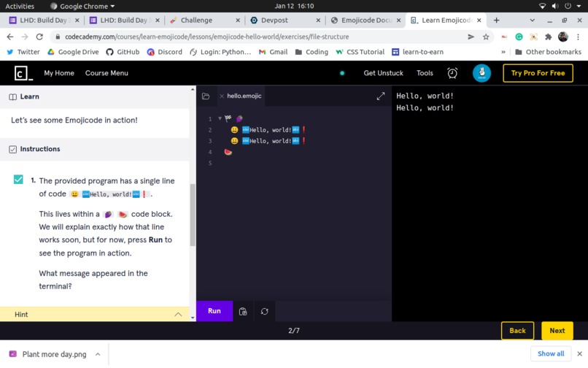Copy code to clipboard icon next to Run
Image resolution: width=588 pixels, height=368 pixels.
point(243,311)
